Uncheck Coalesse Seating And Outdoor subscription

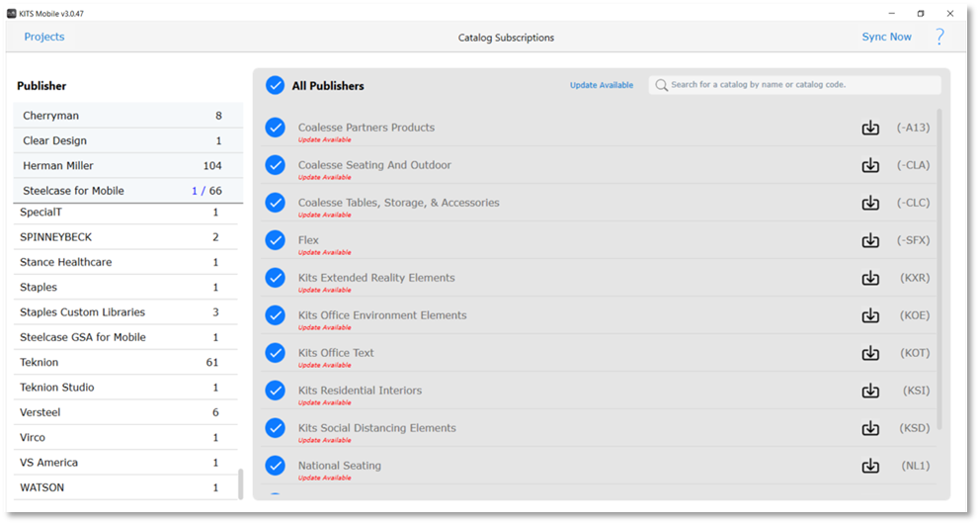pos(275,165)
